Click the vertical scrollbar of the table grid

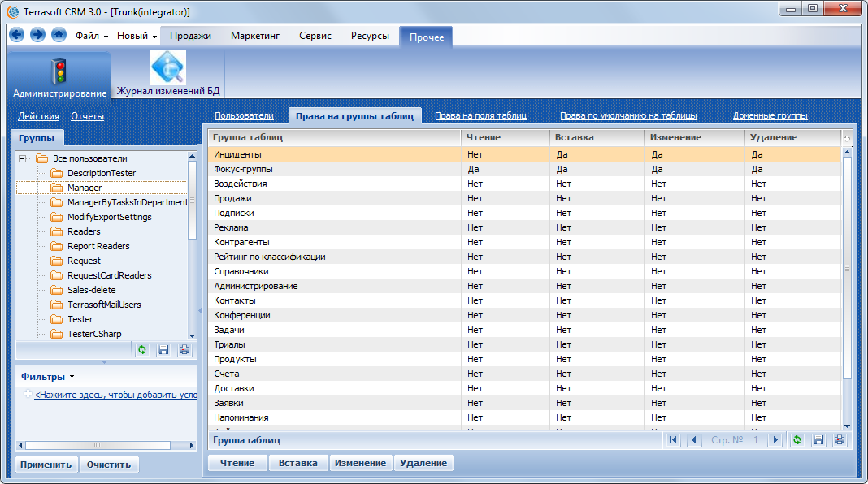[847, 268]
